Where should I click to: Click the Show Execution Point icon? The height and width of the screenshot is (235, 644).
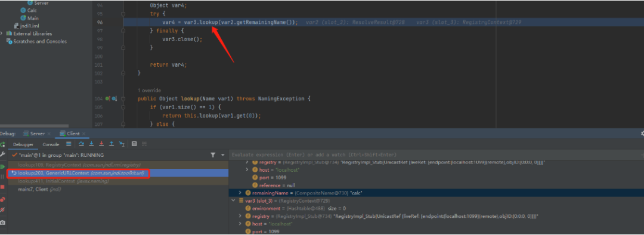69,144
